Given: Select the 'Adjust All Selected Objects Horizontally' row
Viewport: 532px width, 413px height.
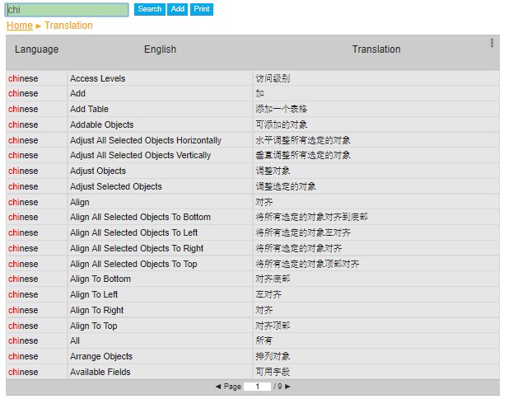Looking at the screenshot, I should [145, 141].
